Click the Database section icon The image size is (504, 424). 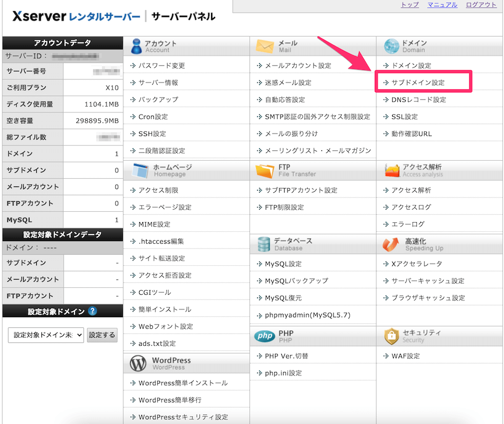pyautogui.click(x=264, y=244)
